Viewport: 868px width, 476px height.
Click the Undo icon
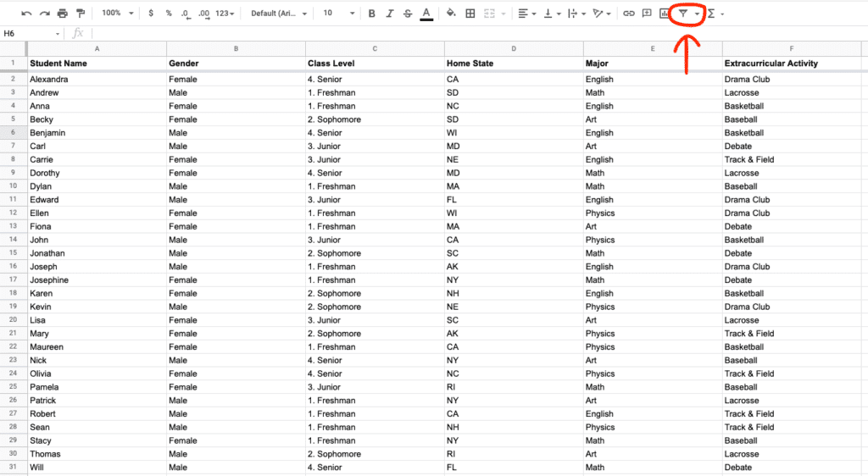point(26,14)
